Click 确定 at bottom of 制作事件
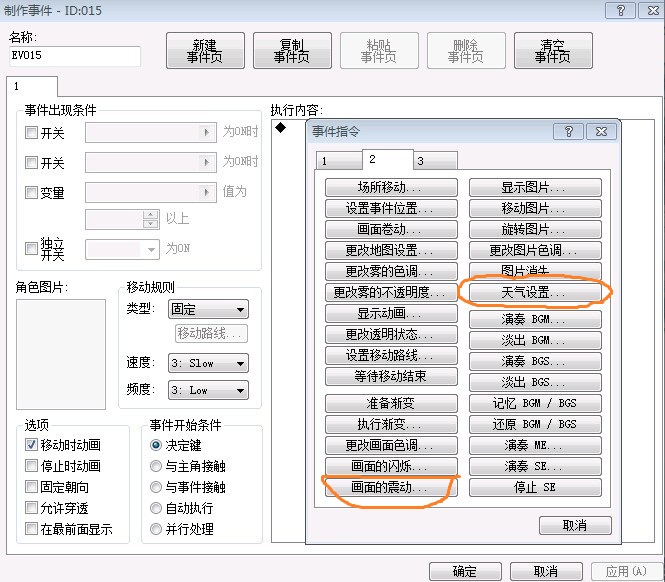Viewport: 665px width, 582px height. [465, 571]
